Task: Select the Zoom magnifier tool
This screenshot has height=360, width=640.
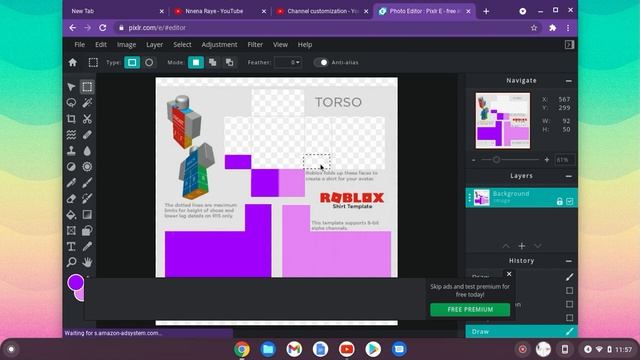Action: 71,262
